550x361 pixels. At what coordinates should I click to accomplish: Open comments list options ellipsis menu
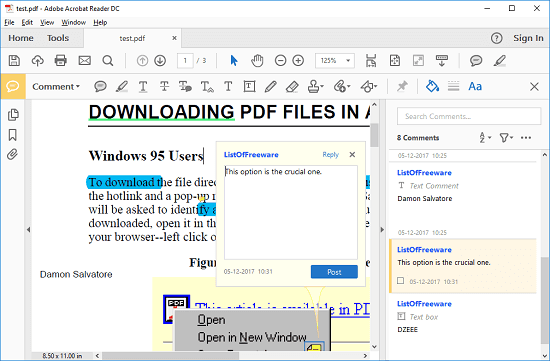(x=526, y=138)
